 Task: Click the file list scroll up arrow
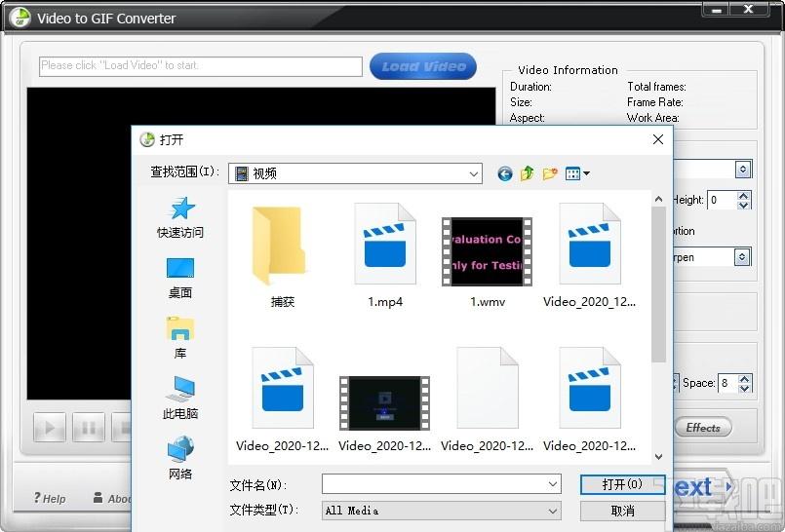click(x=659, y=200)
